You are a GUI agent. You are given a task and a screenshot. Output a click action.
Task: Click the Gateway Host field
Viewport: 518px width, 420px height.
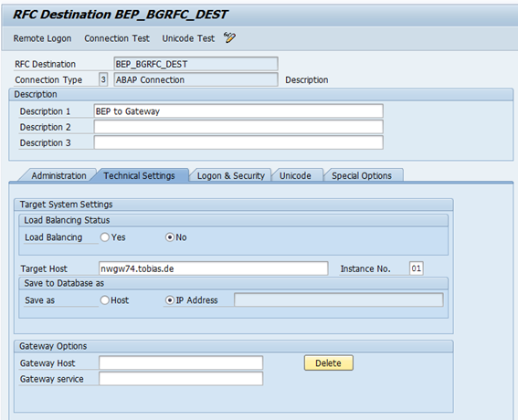point(181,362)
